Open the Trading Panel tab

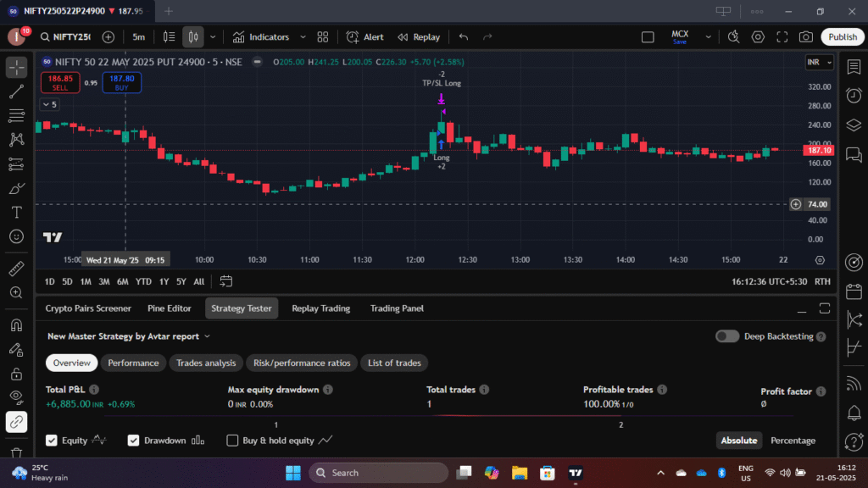click(397, 308)
